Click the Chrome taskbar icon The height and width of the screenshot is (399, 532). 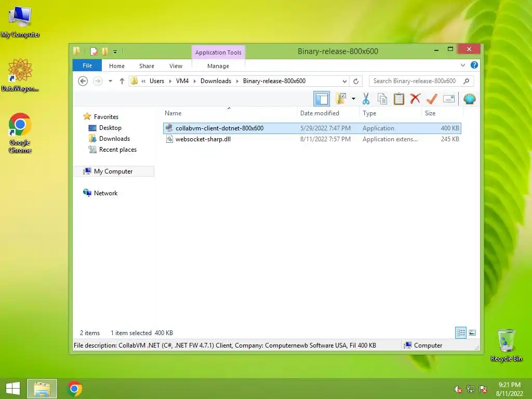(74, 389)
